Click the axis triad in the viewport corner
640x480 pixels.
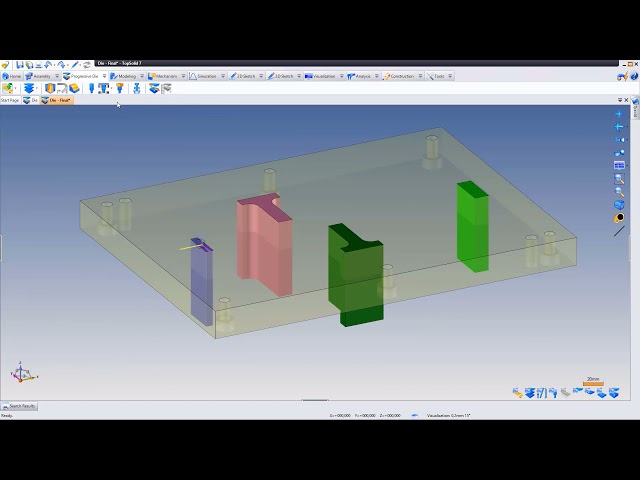click(x=22, y=374)
